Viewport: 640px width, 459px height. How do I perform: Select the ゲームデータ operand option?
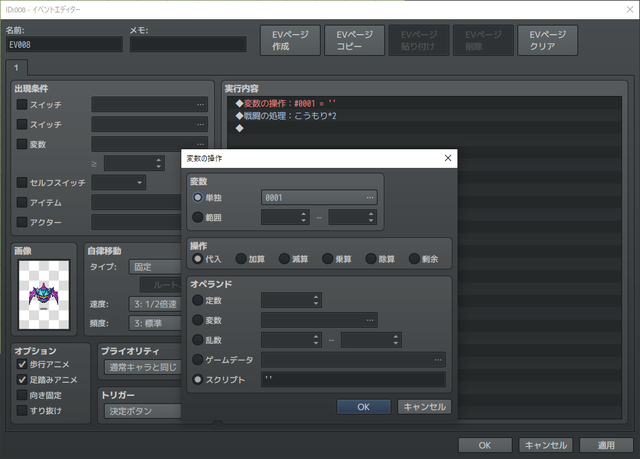[198, 359]
